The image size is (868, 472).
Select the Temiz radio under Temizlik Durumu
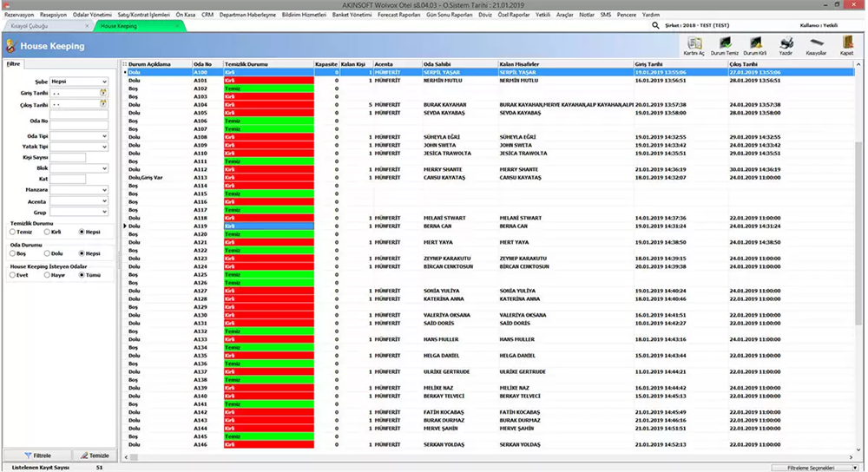[13, 232]
